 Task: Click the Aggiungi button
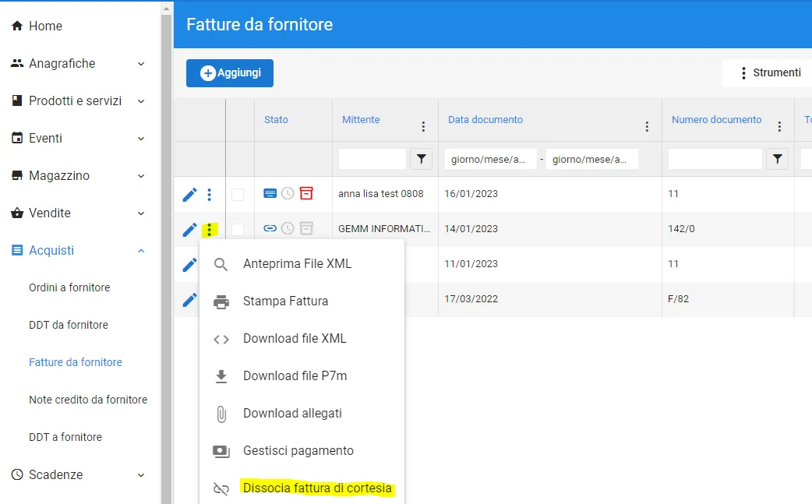[229, 73]
